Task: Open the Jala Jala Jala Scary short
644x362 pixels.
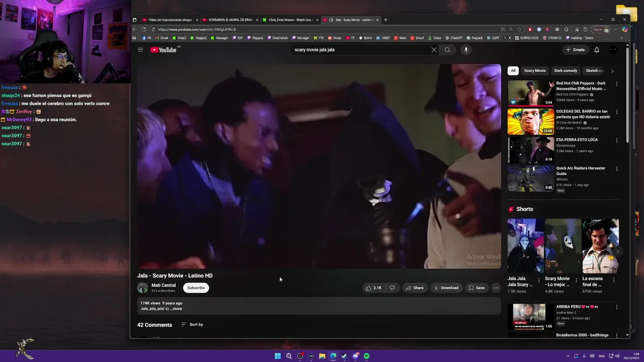Action: click(x=525, y=246)
